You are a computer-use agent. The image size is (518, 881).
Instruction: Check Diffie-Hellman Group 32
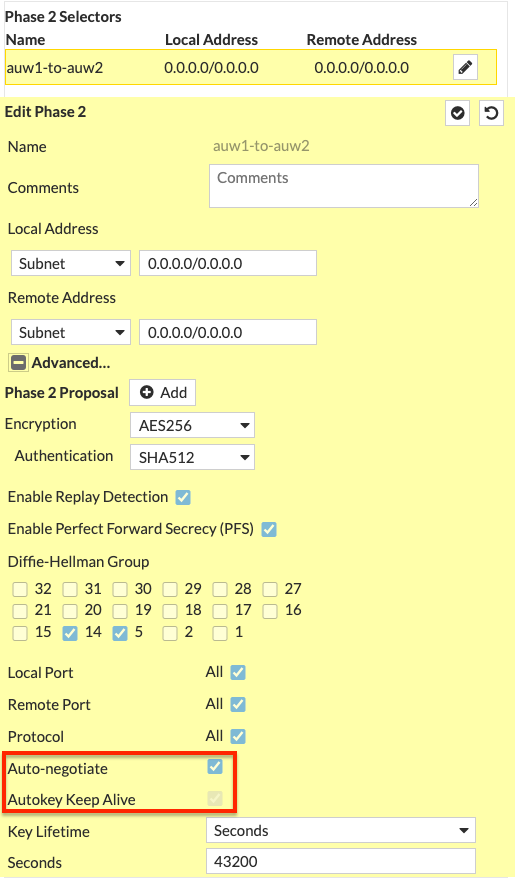pyautogui.click(x=20, y=589)
